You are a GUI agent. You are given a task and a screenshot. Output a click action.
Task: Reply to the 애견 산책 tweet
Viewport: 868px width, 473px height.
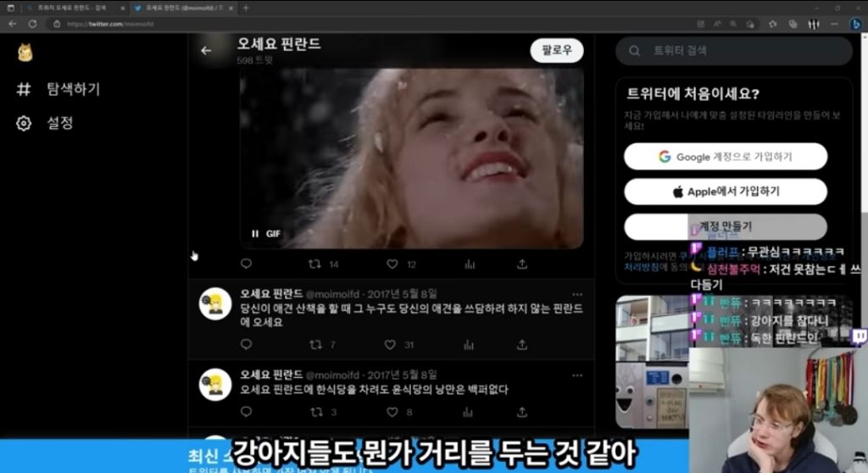pyautogui.click(x=247, y=344)
